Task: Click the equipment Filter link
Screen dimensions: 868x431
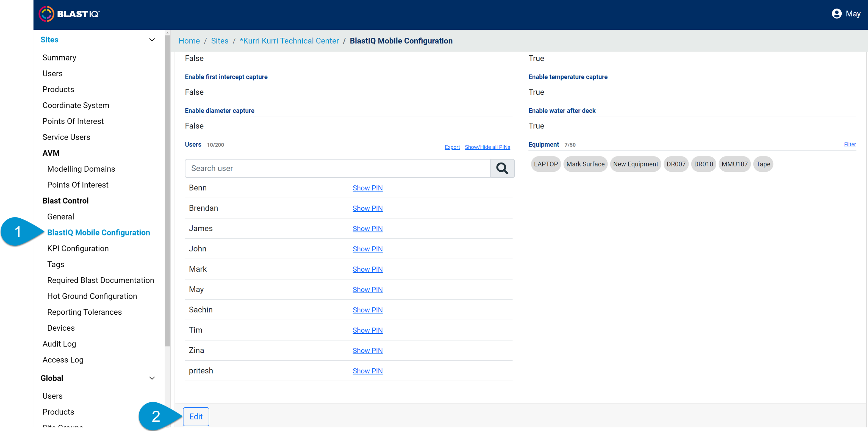Action: (850, 144)
